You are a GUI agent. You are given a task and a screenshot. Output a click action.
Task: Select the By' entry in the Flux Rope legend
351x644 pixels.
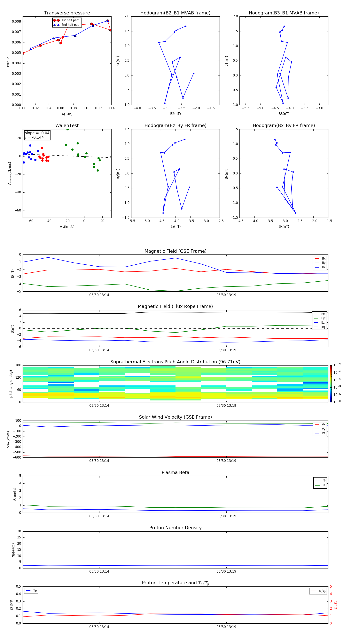tap(320, 318)
